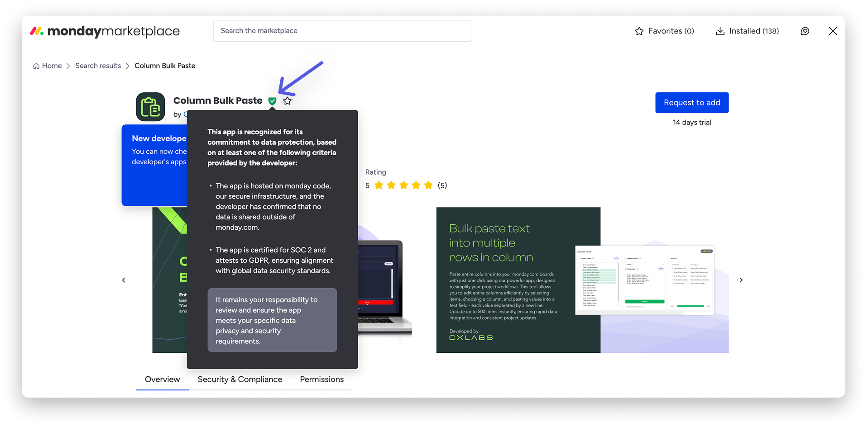
Task: Click the Favorites star icon in header
Action: point(639,31)
